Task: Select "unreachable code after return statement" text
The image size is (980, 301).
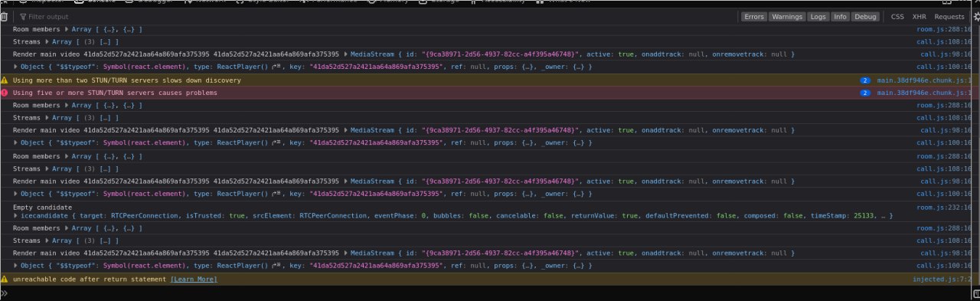Action: (90, 280)
